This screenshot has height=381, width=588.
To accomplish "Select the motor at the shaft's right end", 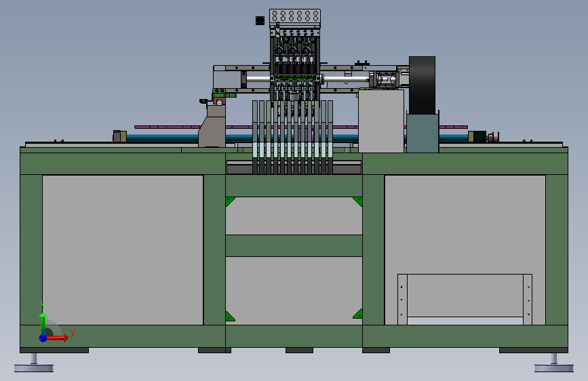I will click(479, 136).
